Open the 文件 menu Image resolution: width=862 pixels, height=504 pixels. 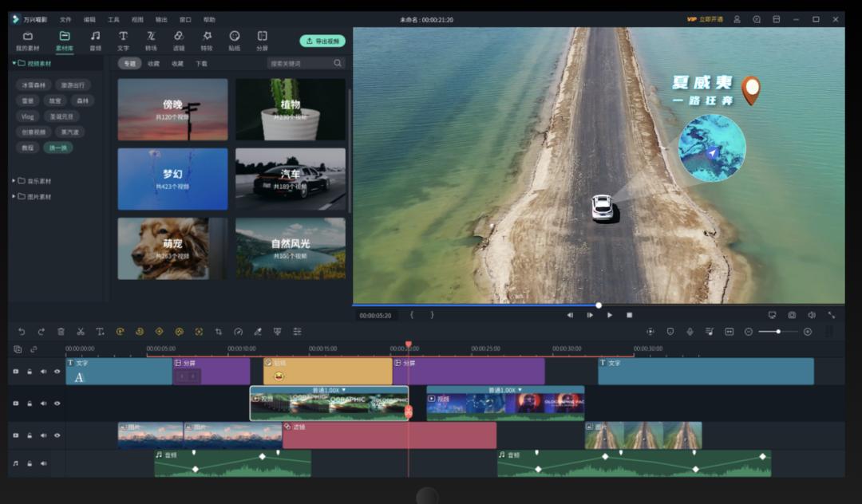[x=65, y=19]
